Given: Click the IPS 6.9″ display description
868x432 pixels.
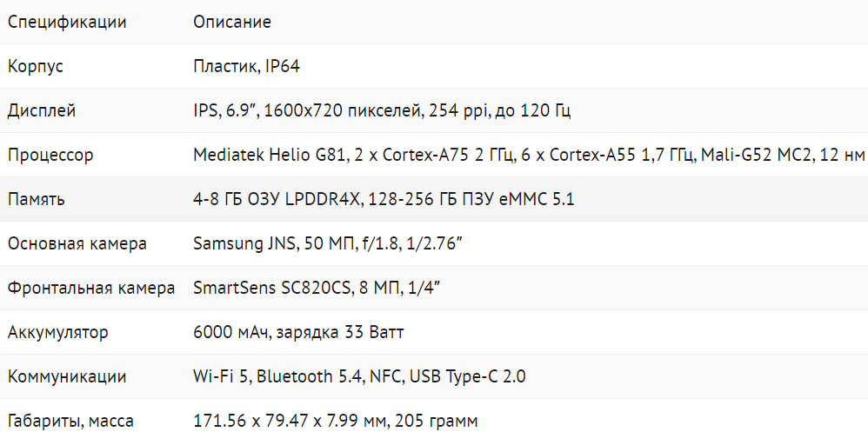Looking at the screenshot, I should pyautogui.click(x=382, y=111).
